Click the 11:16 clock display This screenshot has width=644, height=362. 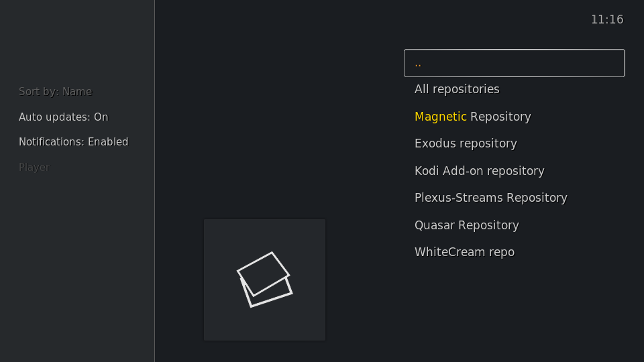click(607, 19)
